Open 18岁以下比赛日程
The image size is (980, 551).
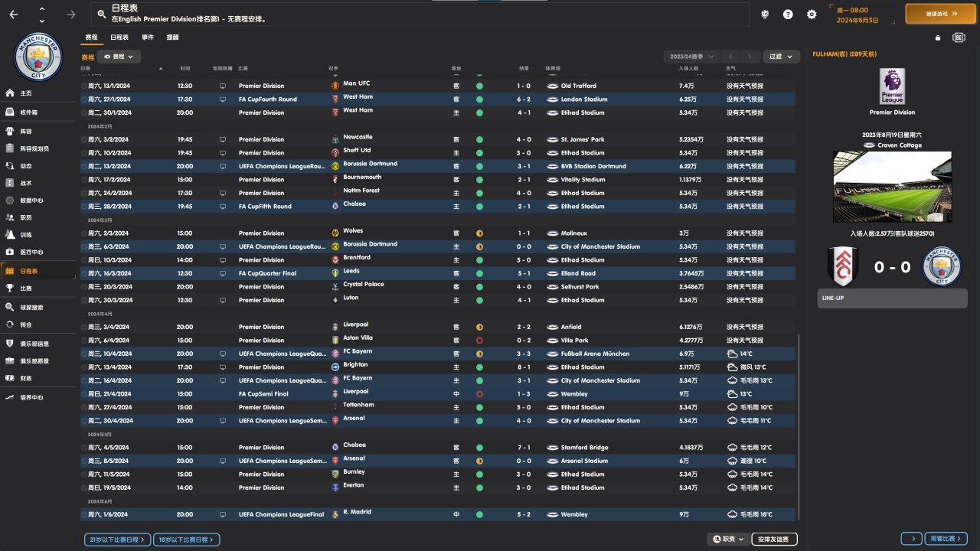(x=187, y=540)
